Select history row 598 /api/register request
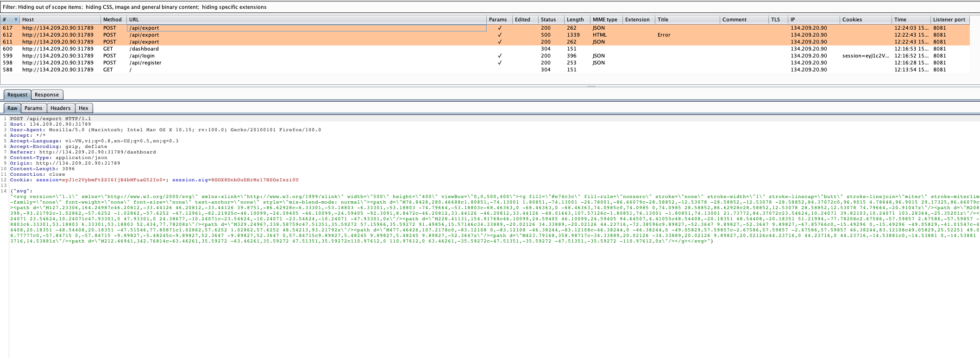The width and height of the screenshot is (980, 358). [485, 63]
